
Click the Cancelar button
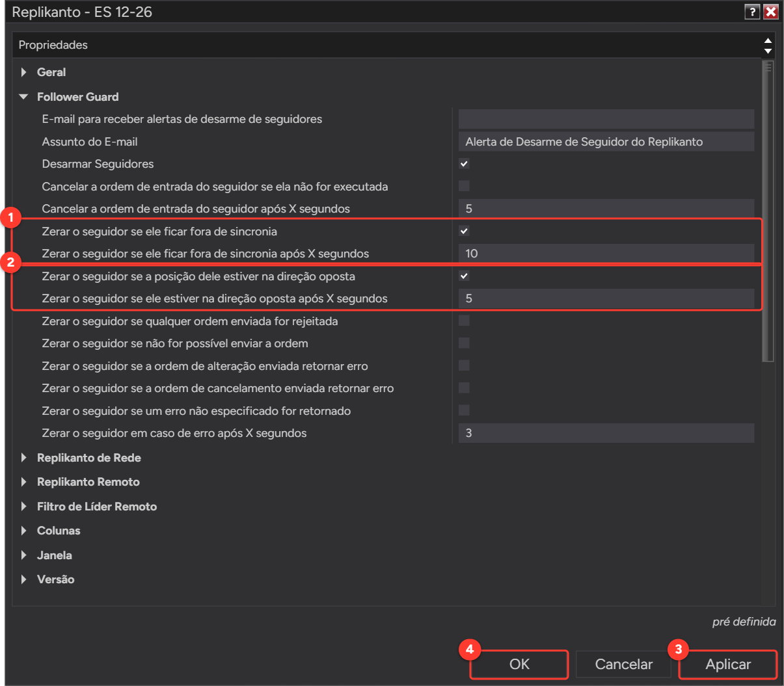click(x=623, y=665)
